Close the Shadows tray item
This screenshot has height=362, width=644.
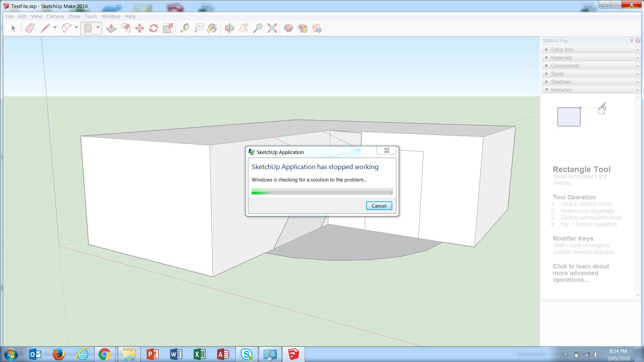click(x=637, y=82)
